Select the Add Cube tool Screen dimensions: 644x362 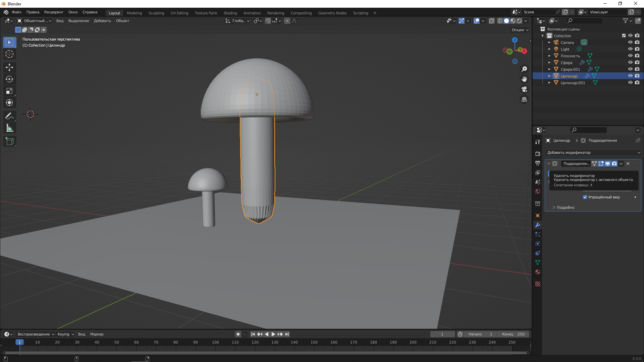(x=9, y=141)
